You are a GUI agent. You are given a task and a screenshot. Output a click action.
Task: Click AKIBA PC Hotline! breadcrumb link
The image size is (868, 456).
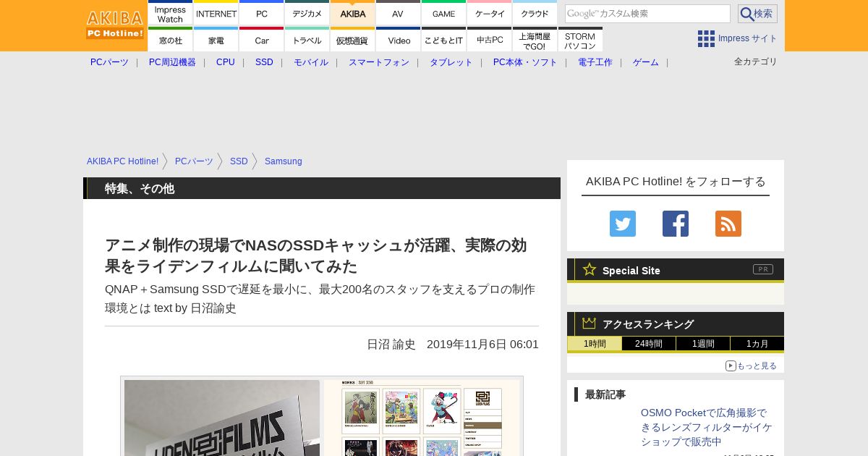(122, 161)
